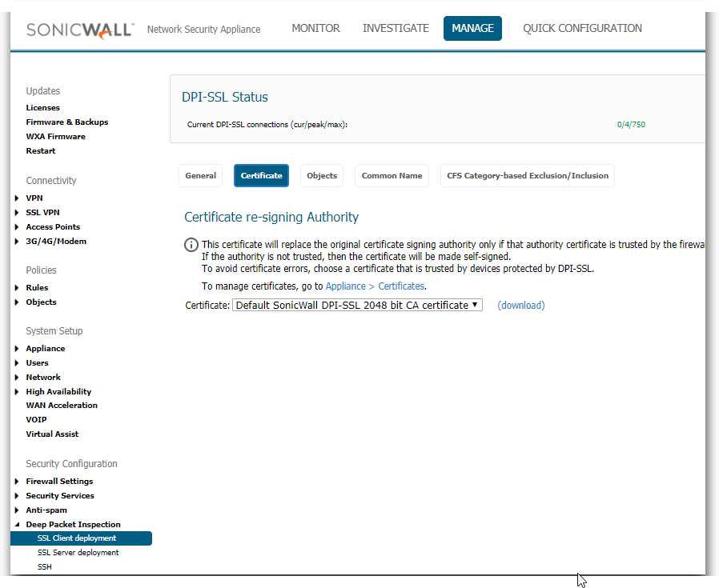This screenshot has width=719, height=588.
Task: Switch to the Common Name tab
Action: point(392,175)
